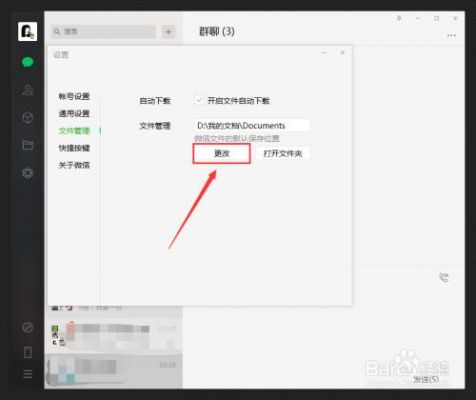Start a voice call with phone icon

(444, 277)
